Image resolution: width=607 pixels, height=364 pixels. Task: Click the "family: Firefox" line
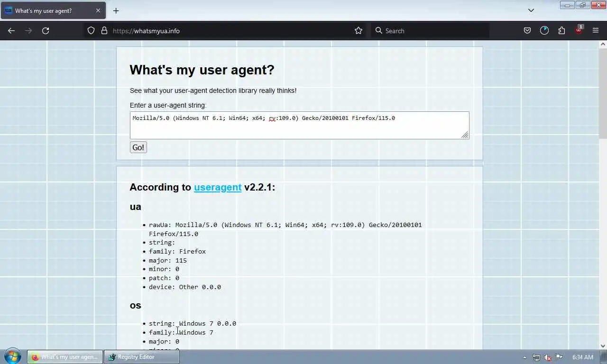pyautogui.click(x=177, y=252)
